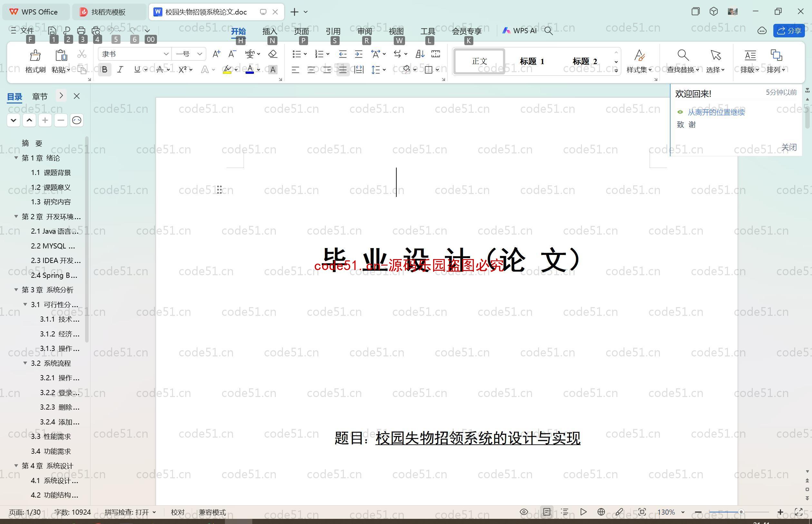Open Find and Replace magnifier icon
The height and width of the screenshot is (524, 812).
pyautogui.click(x=683, y=55)
